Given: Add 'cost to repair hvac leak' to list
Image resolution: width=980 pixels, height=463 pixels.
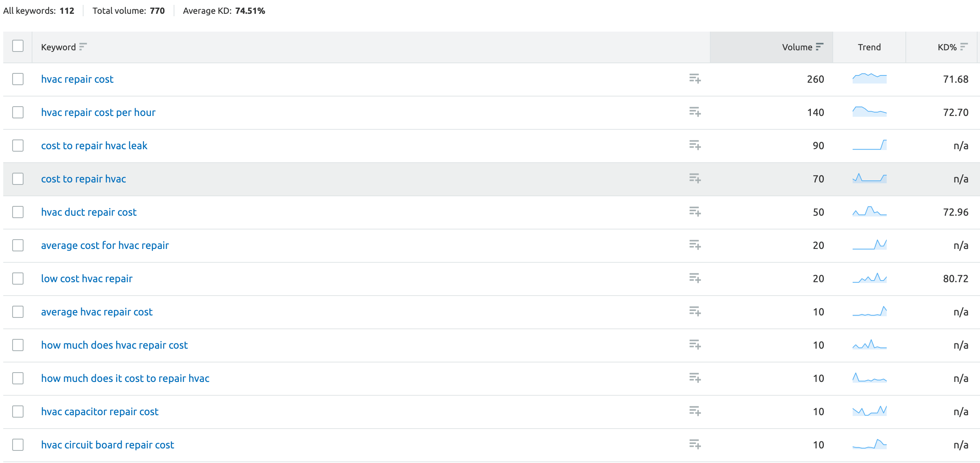Looking at the screenshot, I should (x=695, y=145).
